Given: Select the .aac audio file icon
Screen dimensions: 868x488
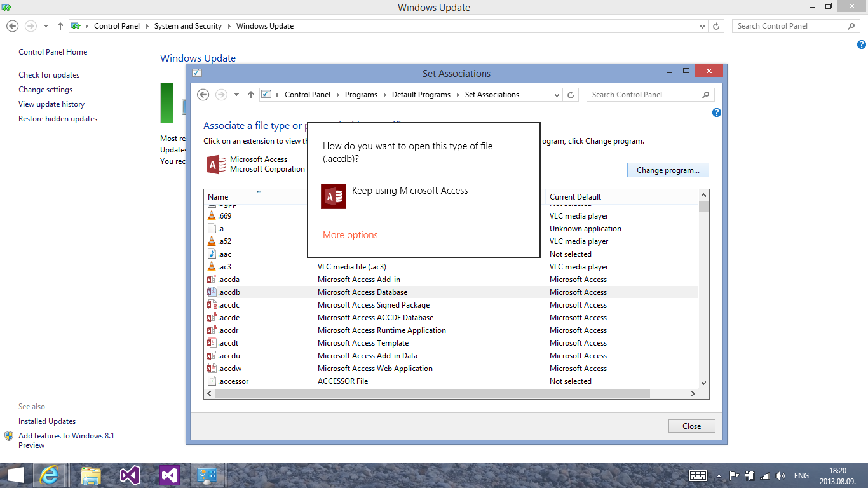Looking at the screenshot, I should click(x=212, y=254).
